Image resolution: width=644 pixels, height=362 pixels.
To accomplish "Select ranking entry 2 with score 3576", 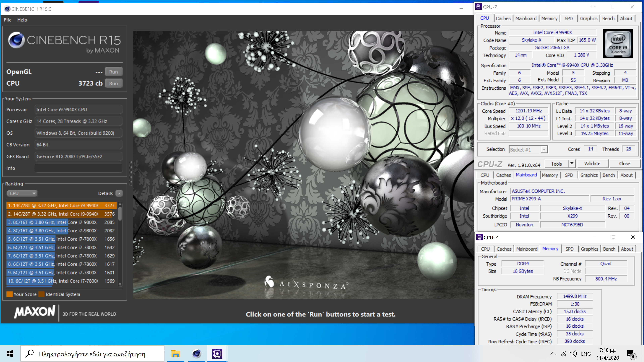I will 62,214.
